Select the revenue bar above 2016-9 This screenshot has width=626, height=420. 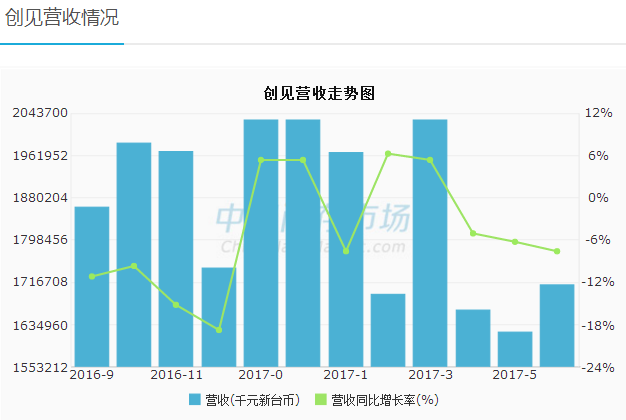click(x=92, y=290)
